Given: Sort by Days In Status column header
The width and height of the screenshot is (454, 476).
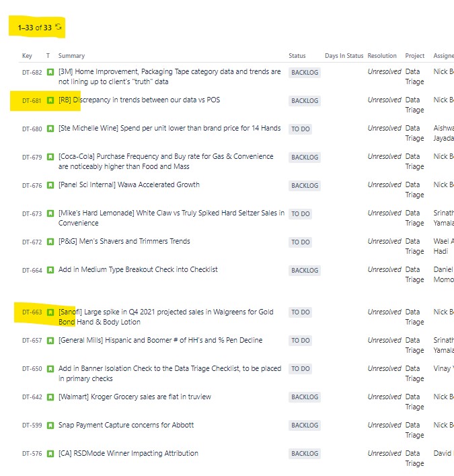Looking at the screenshot, I should point(344,56).
